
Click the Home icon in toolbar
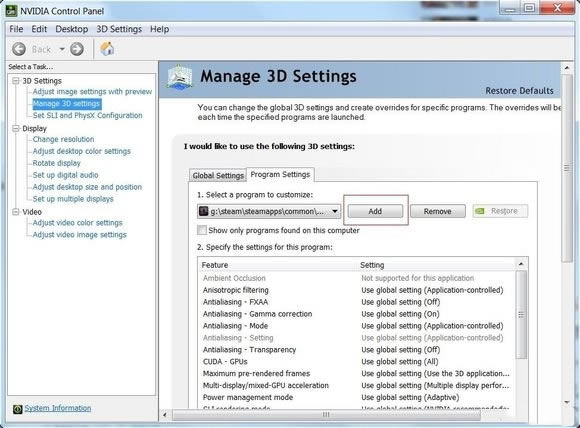107,49
